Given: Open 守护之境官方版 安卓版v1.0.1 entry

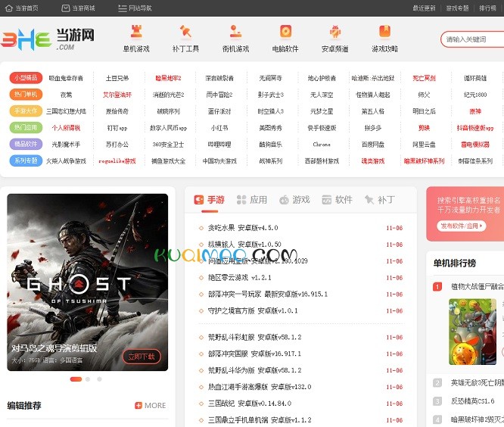Looking at the screenshot, I should click(x=253, y=311).
